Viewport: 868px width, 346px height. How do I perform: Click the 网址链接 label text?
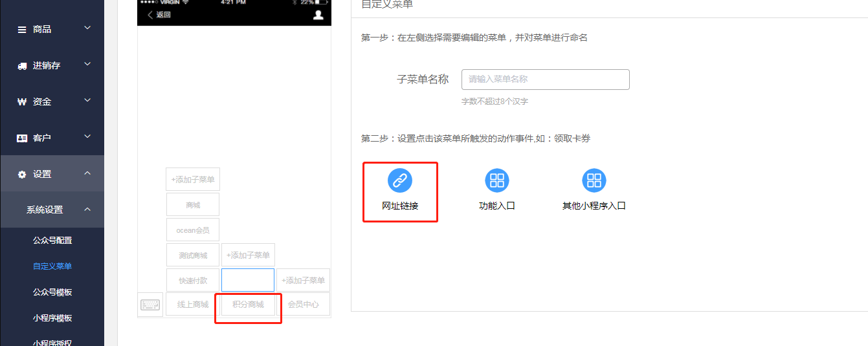coord(400,206)
